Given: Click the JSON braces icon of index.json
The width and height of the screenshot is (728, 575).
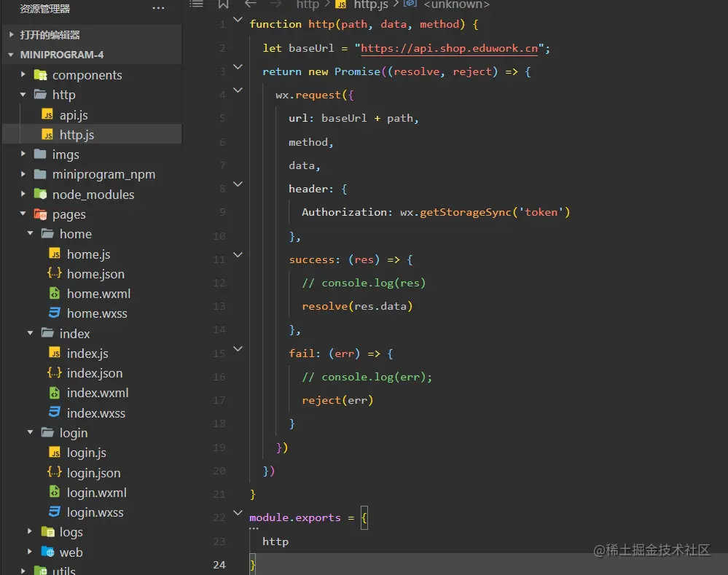Looking at the screenshot, I should pyautogui.click(x=55, y=372).
